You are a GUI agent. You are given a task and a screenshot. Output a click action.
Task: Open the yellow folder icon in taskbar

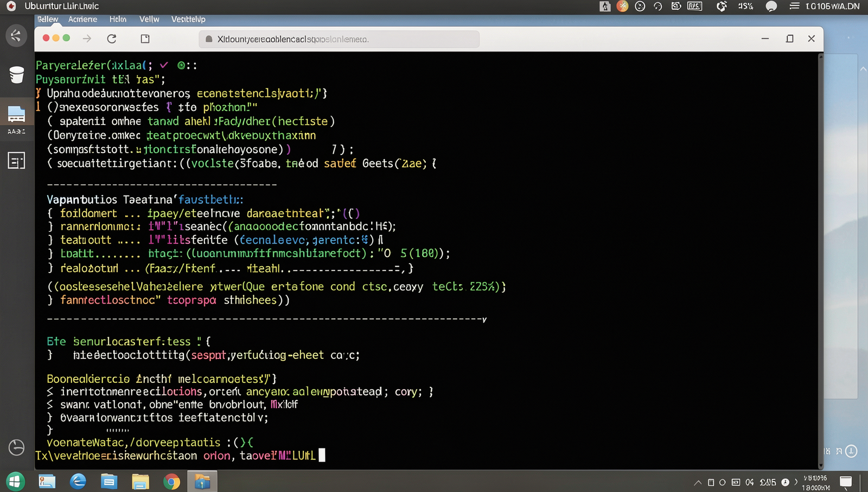140,482
